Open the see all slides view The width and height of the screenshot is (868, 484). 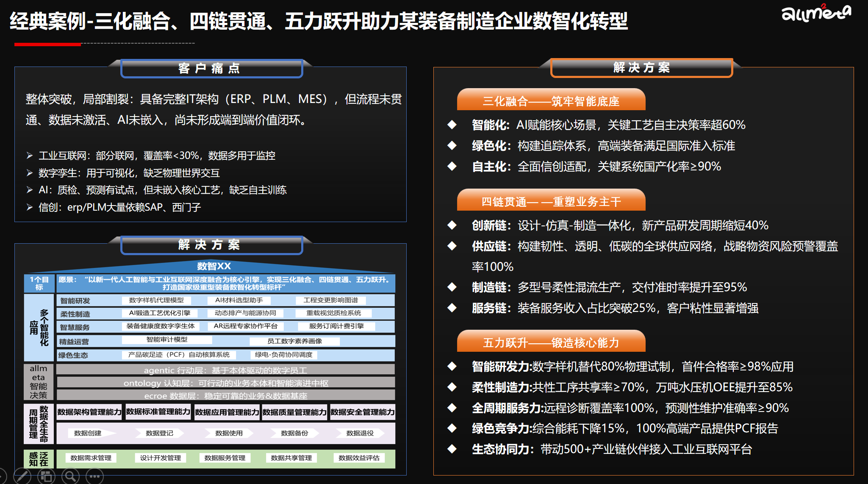46,476
